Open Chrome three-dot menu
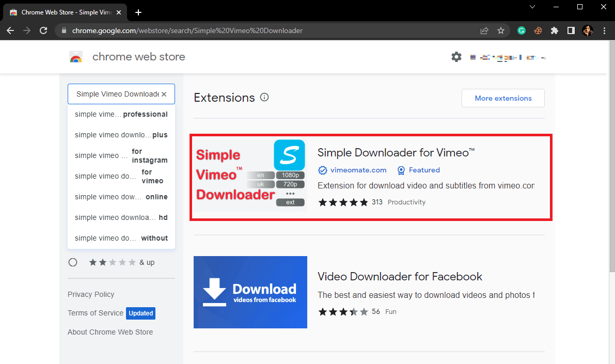The image size is (615, 364). coord(604,30)
